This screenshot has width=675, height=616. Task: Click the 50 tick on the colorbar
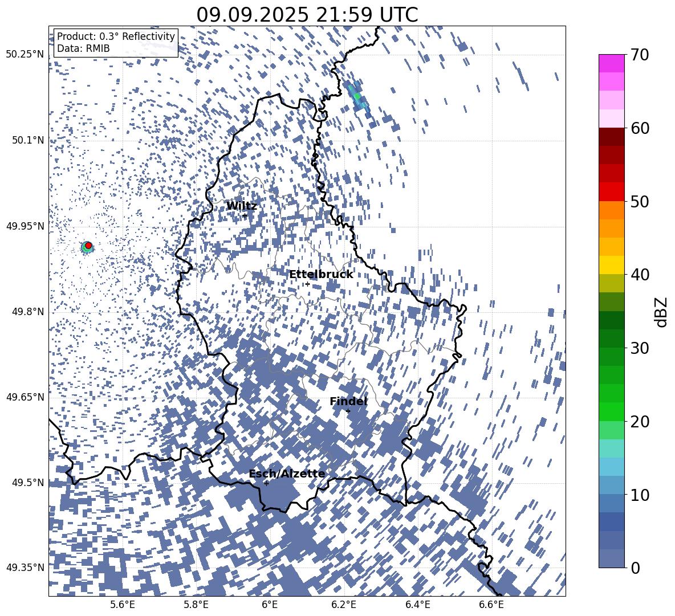(640, 201)
